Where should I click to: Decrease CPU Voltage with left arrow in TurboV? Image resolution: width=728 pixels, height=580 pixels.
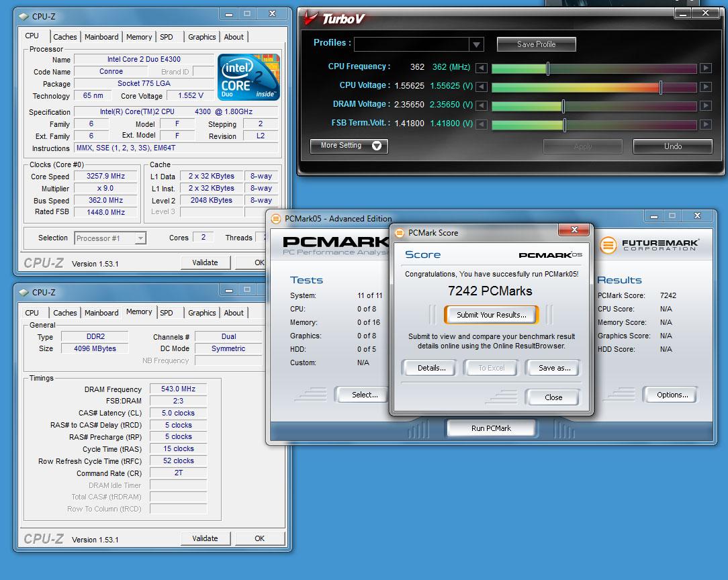point(482,87)
